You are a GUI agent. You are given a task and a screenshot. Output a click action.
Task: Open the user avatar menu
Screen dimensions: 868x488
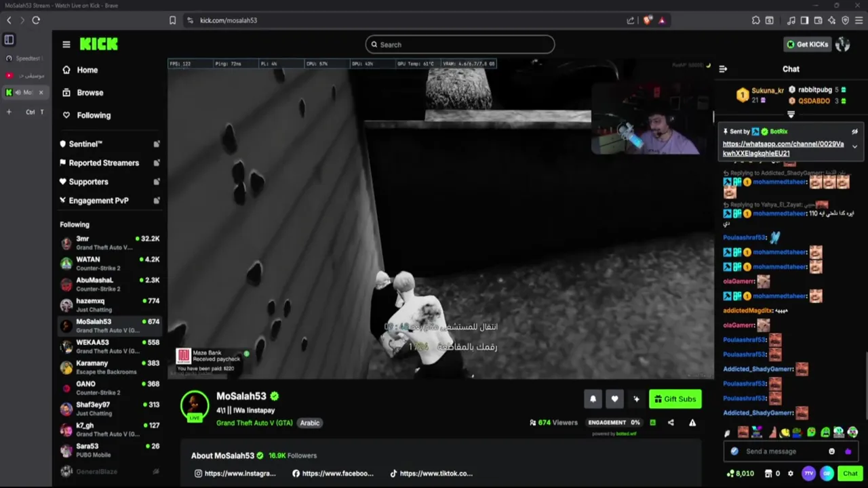(843, 44)
